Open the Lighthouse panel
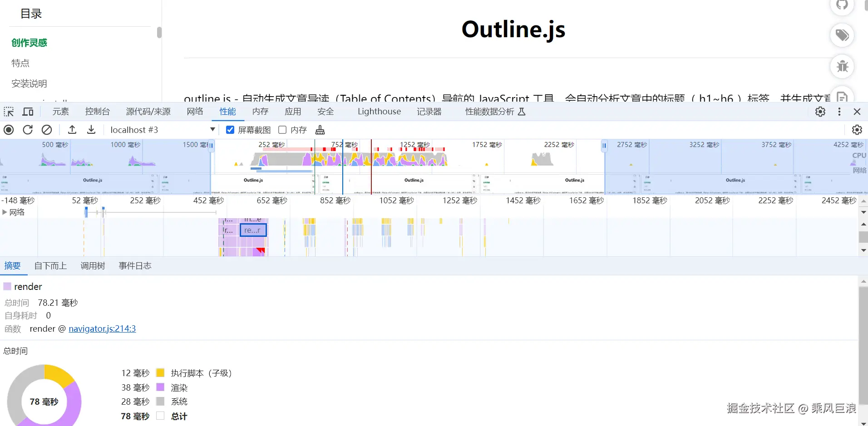Viewport: 868px width, 426px height. pyautogui.click(x=379, y=111)
